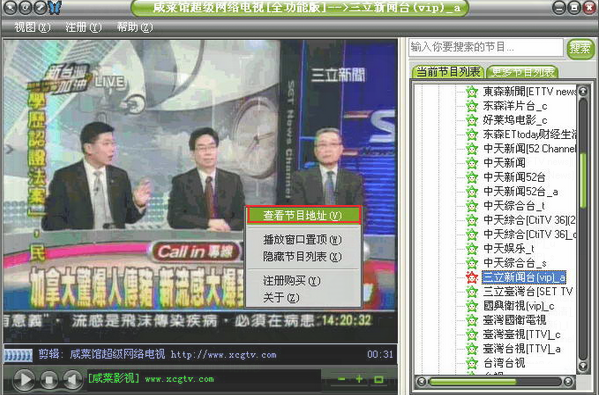Click the star icon beside 臺灣臺視[TTV]_c
Screen dimensions: 599x395
click(472, 335)
